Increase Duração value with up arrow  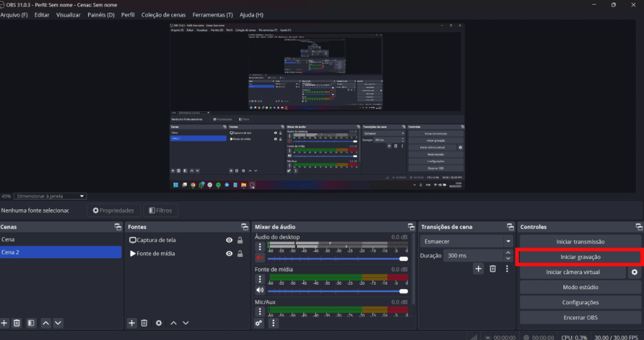(x=508, y=253)
